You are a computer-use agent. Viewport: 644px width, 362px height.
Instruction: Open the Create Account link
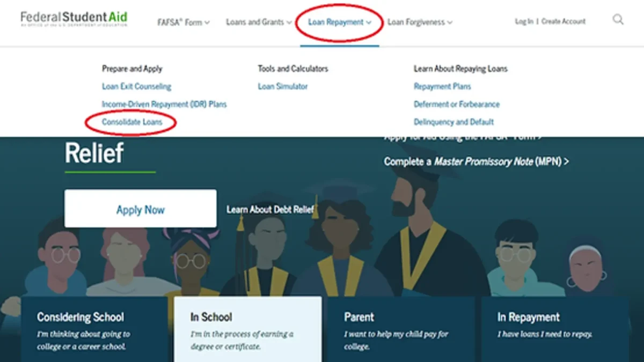click(563, 21)
